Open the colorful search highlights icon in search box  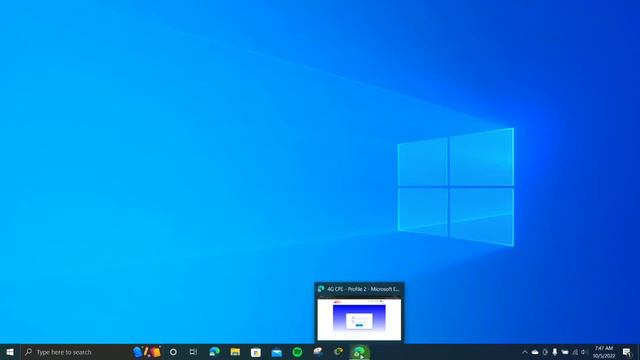click(147, 352)
